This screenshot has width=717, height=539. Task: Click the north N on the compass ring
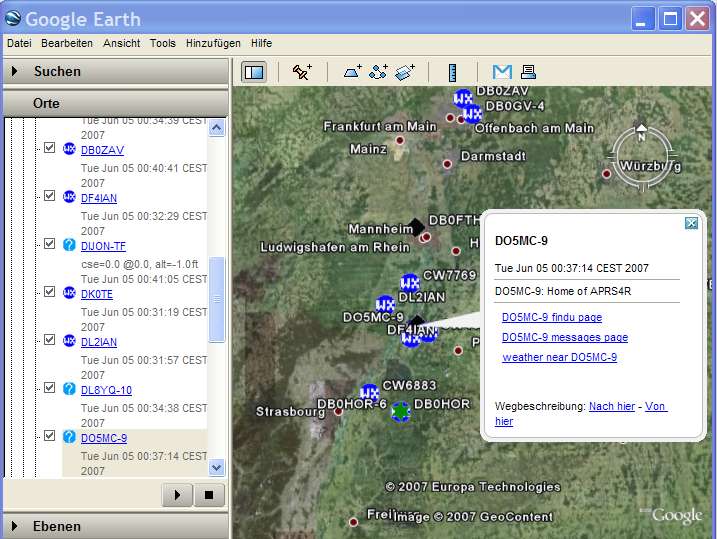tap(642, 137)
